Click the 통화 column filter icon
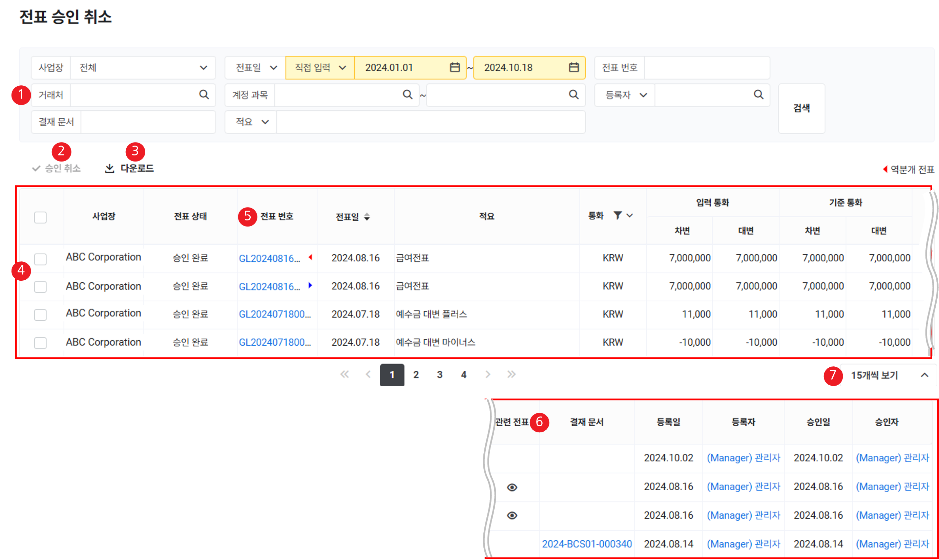The image size is (939, 560). 617,215
